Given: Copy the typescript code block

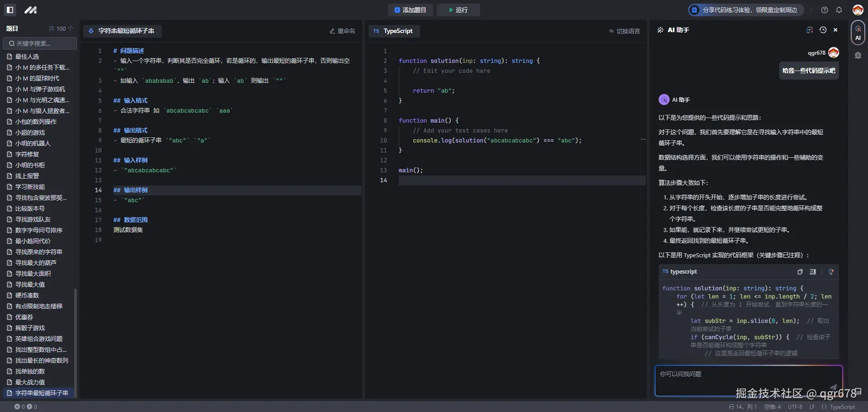Looking at the screenshot, I should click(x=800, y=272).
